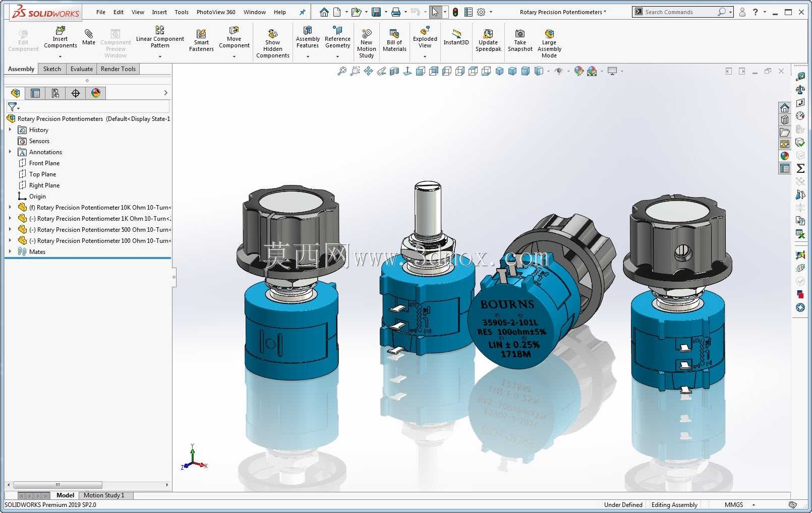
Task: Insert a Bill of Materials
Action: [x=394, y=40]
